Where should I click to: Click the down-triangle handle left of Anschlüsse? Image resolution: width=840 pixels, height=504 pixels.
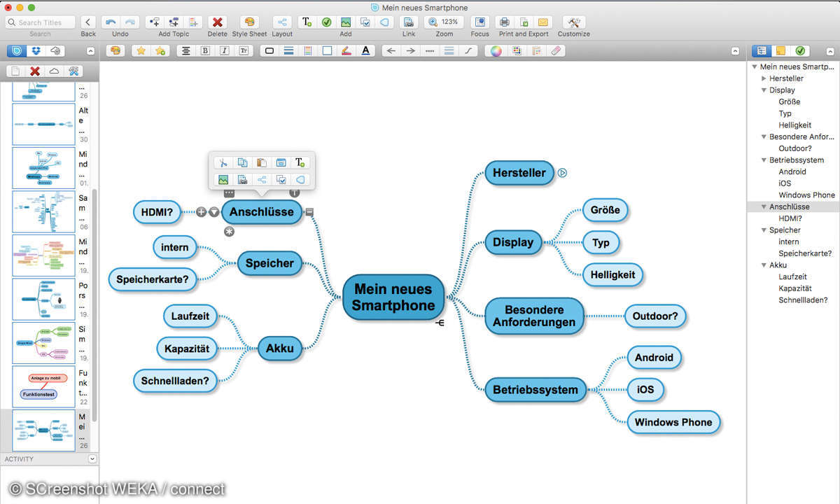214,212
